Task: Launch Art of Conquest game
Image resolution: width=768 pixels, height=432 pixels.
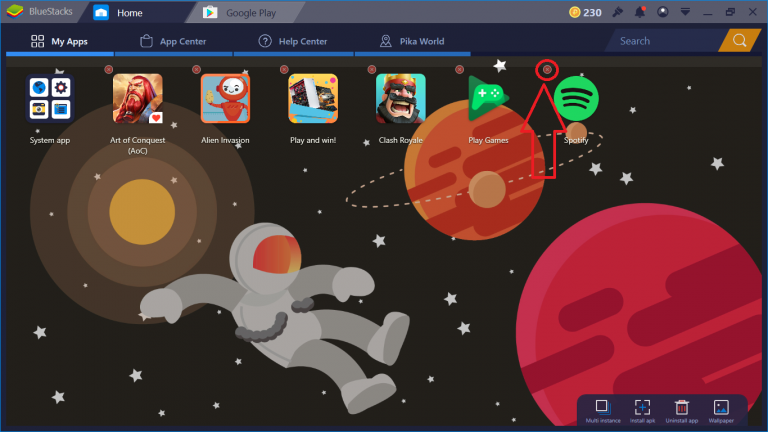Action: [138, 98]
